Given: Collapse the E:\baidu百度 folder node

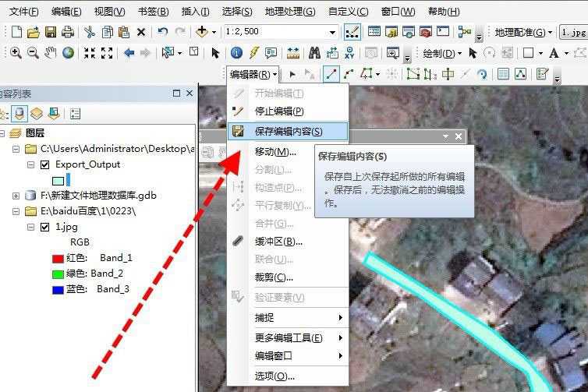Looking at the screenshot, I should coord(16,211).
